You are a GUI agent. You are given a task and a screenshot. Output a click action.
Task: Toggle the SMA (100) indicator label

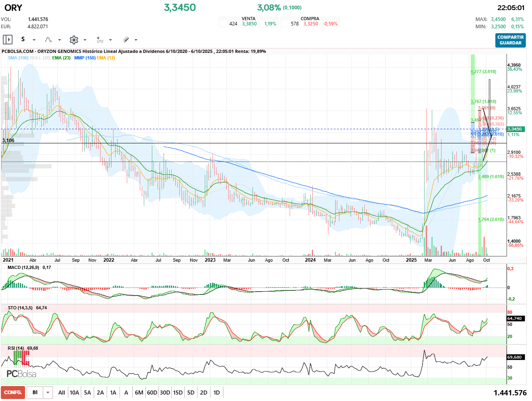18,58
